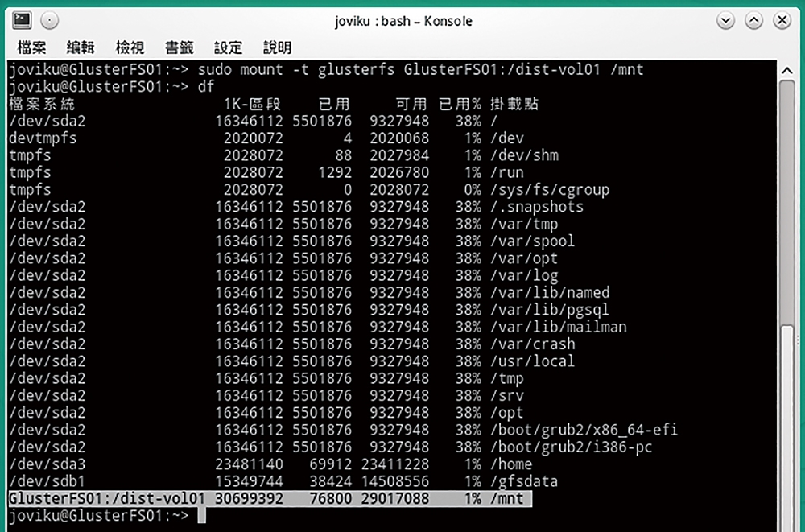805x532 pixels.
Task: Open the 檢視 menu
Action: pos(130,47)
